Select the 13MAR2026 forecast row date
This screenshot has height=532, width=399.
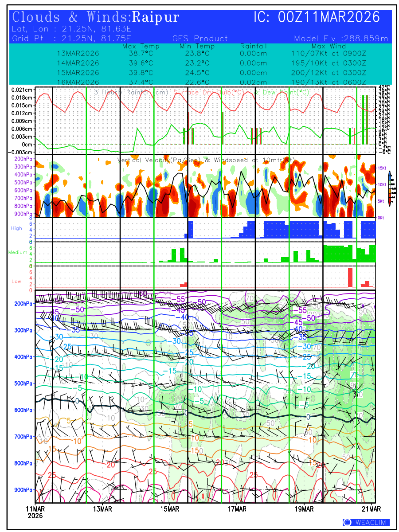coord(78,53)
